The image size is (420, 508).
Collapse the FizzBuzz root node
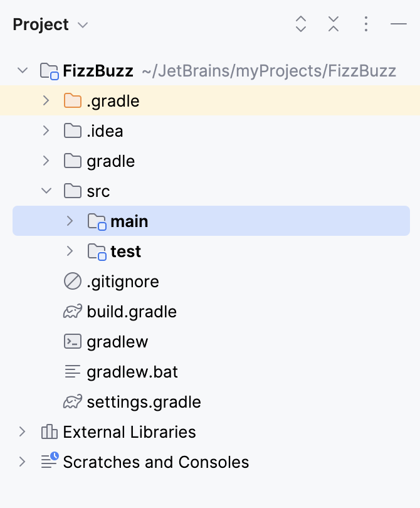tap(23, 70)
